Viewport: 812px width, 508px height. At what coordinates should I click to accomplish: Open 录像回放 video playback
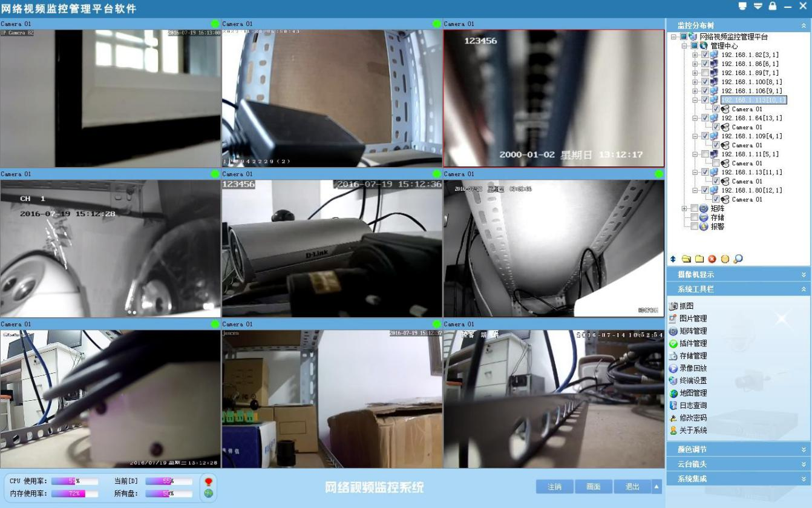pos(693,368)
